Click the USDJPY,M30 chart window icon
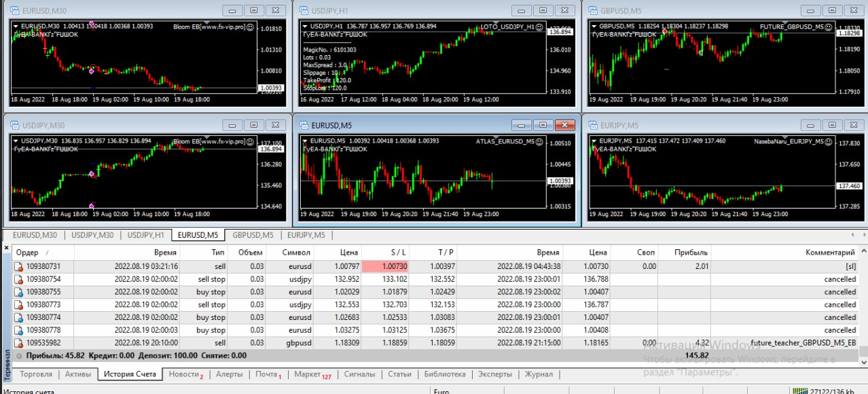 pyautogui.click(x=14, y=125)
